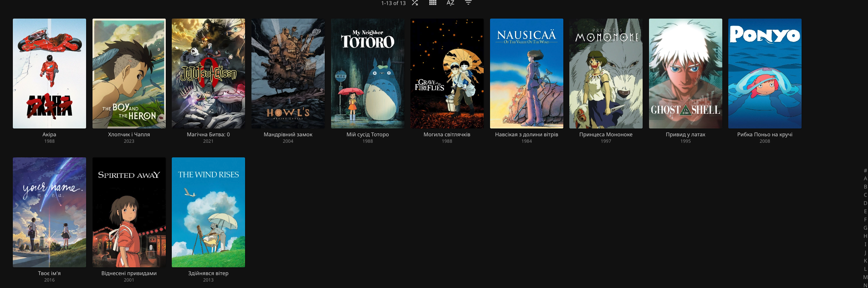The image size is (868, 288).
Task: Open the Grave of the Fireflies poster
Action: (447, 73)
